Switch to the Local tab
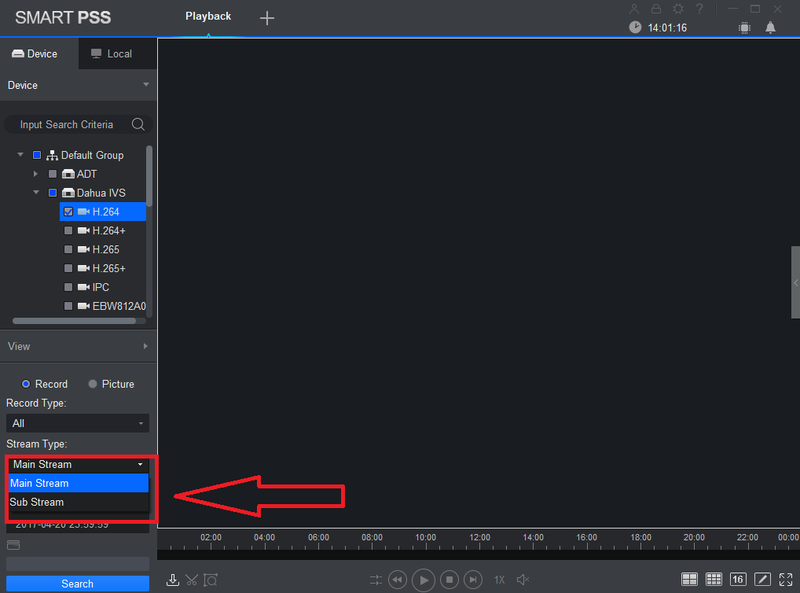 point(112,54)
